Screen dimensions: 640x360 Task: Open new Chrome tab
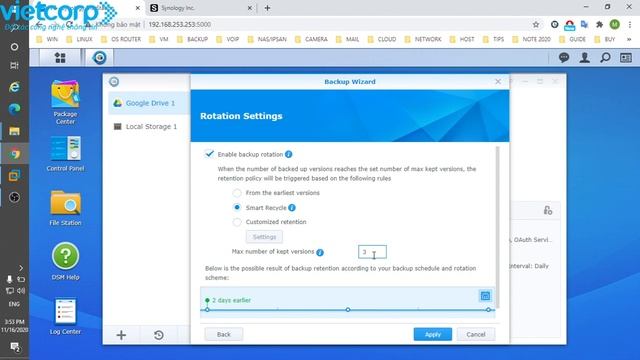267,8
